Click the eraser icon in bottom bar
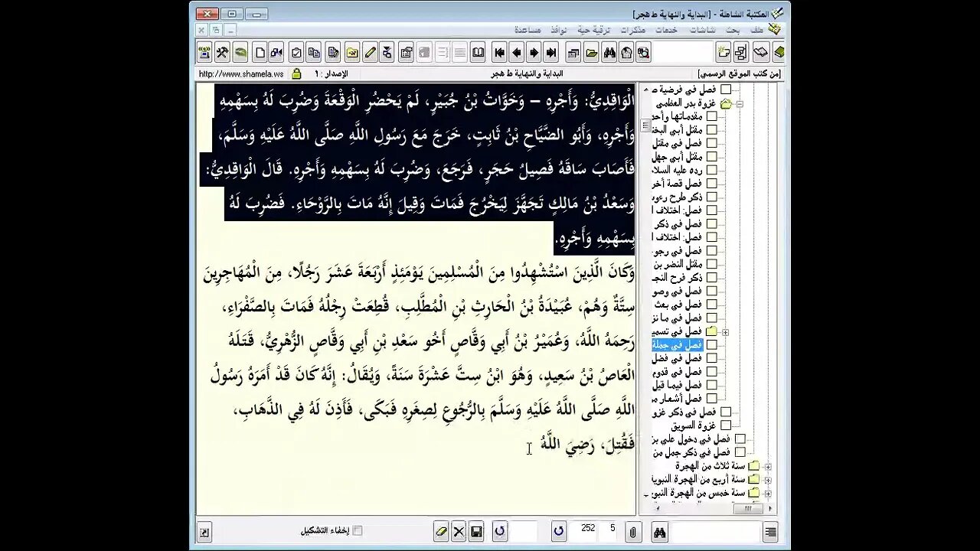Image resolution: width=980 pixels, height=551 pixels. click(441, 532)
